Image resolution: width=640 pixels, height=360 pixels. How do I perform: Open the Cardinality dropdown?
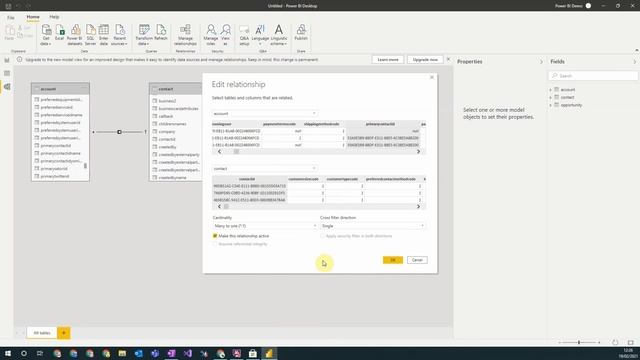tap(265, 226)
